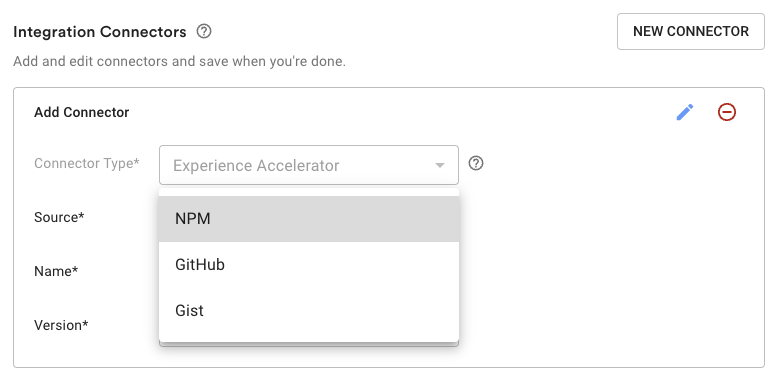Open help icon next to Connector Type dropdown
The width and height of the screenshot is (777, 381).
click(x=476, y=163)
